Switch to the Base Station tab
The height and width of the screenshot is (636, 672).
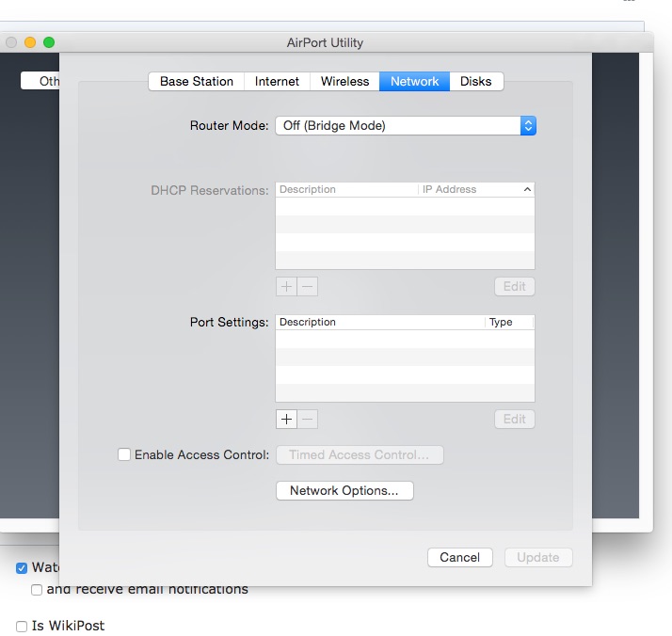coord(197,81)
